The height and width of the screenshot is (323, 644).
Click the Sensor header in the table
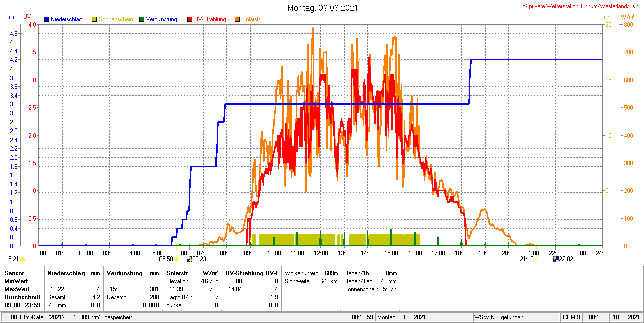14,273
